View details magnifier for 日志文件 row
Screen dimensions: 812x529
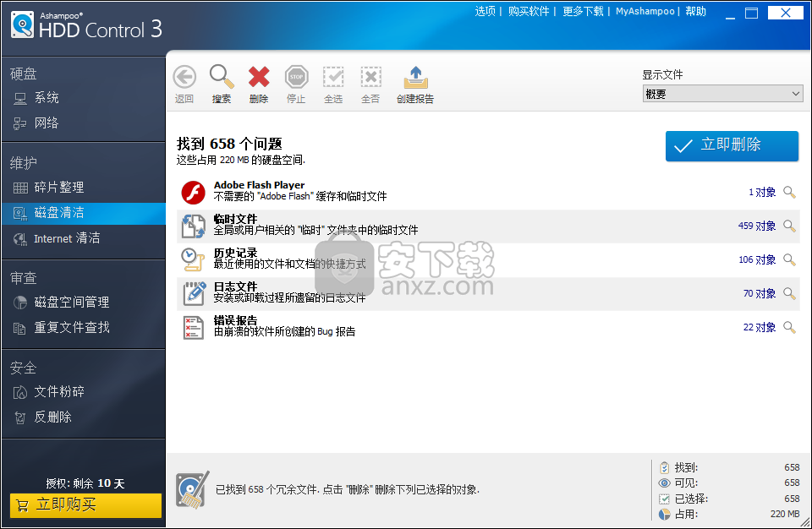coord(789,293)
